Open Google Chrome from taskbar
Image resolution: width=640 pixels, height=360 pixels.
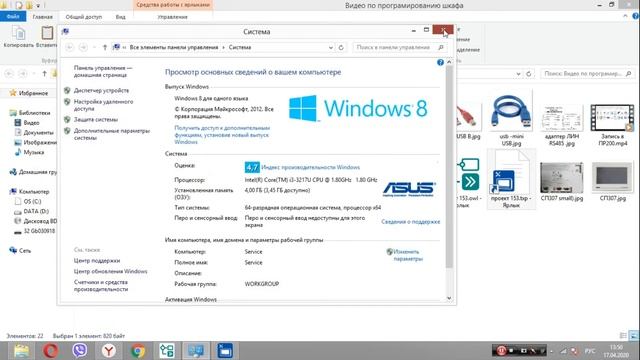138,351
